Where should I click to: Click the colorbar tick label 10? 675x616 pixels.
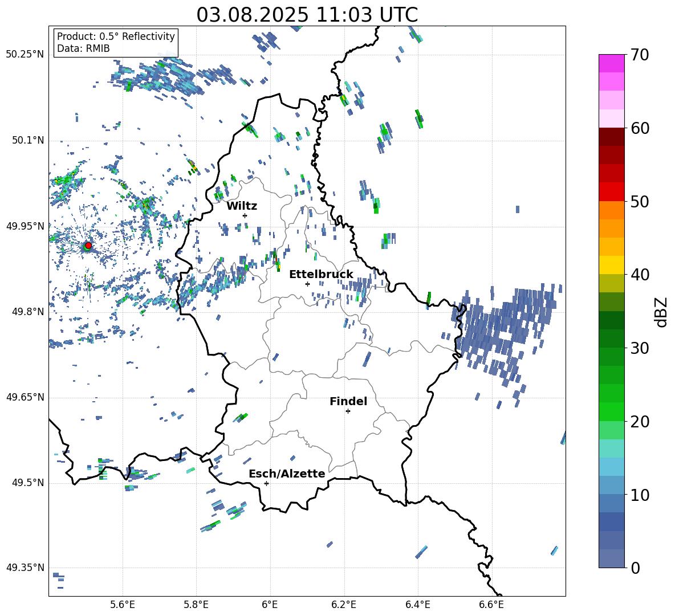click(x=640, y=495)
